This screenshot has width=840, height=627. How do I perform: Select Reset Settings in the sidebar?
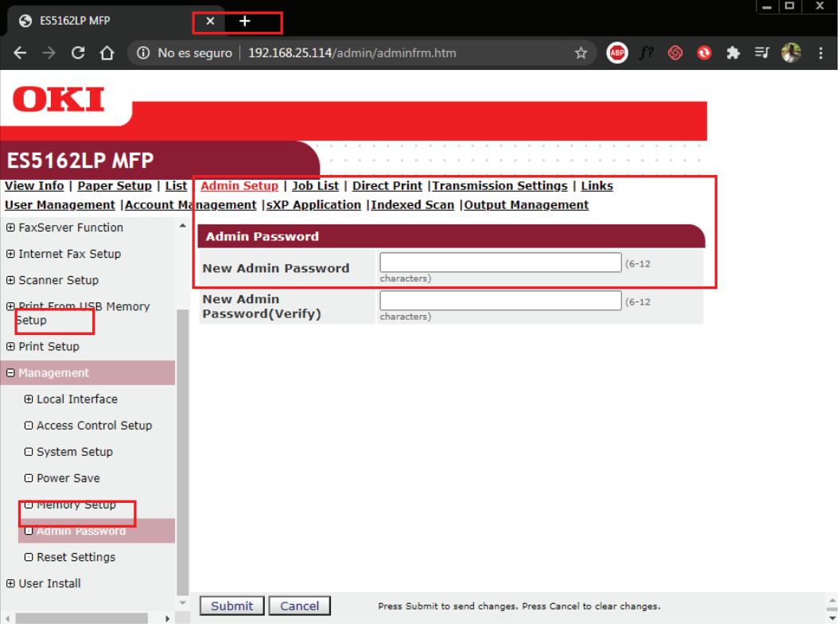(76, 557)
